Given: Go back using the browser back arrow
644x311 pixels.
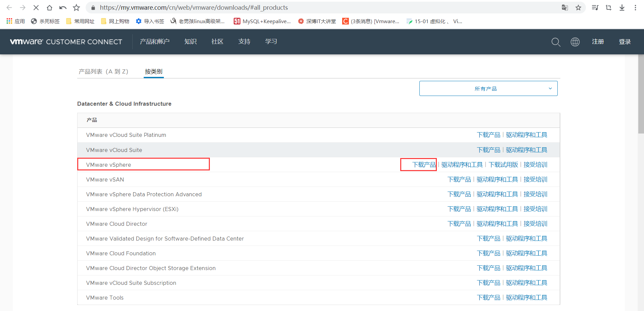Looking at the screenshot, I should pos(9,7).
